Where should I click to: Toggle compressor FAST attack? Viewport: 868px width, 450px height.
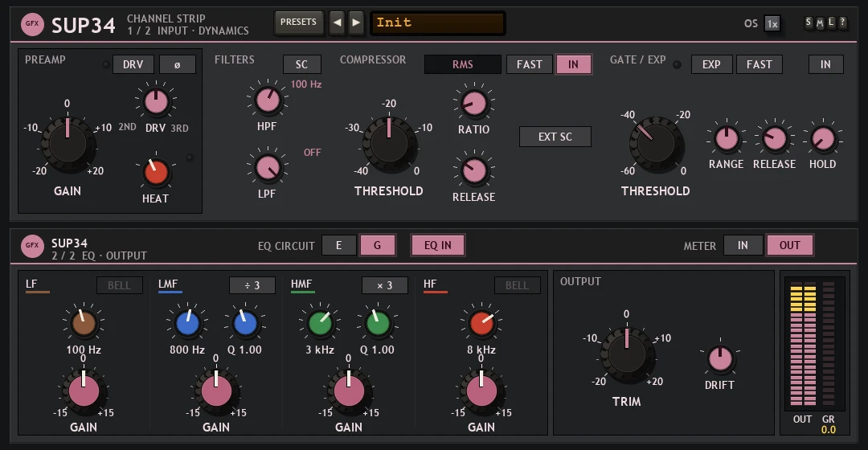[x=530, y=64]
